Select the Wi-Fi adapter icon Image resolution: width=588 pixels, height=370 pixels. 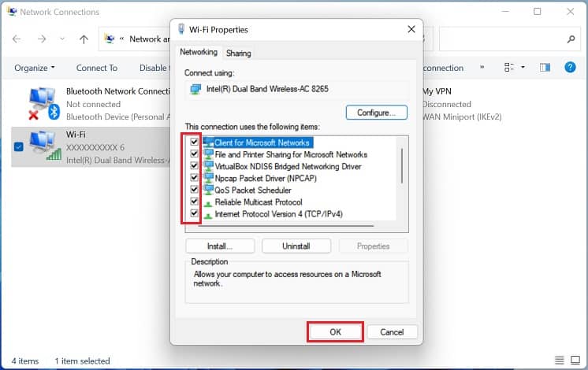(45, 146)
